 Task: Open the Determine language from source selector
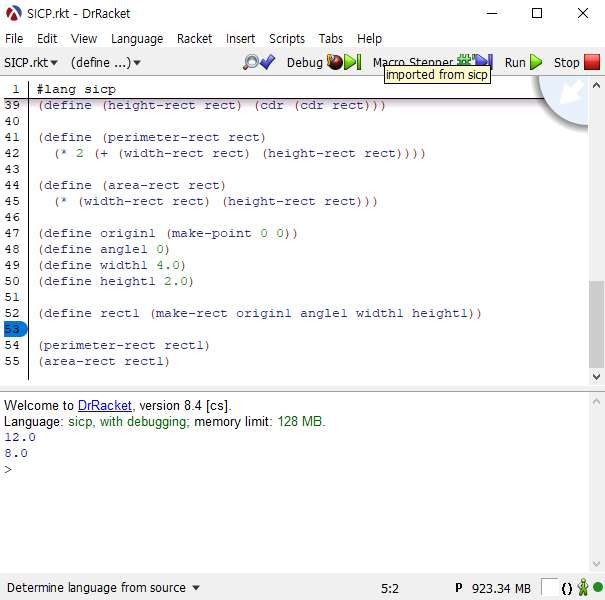[x=104, y=588]
